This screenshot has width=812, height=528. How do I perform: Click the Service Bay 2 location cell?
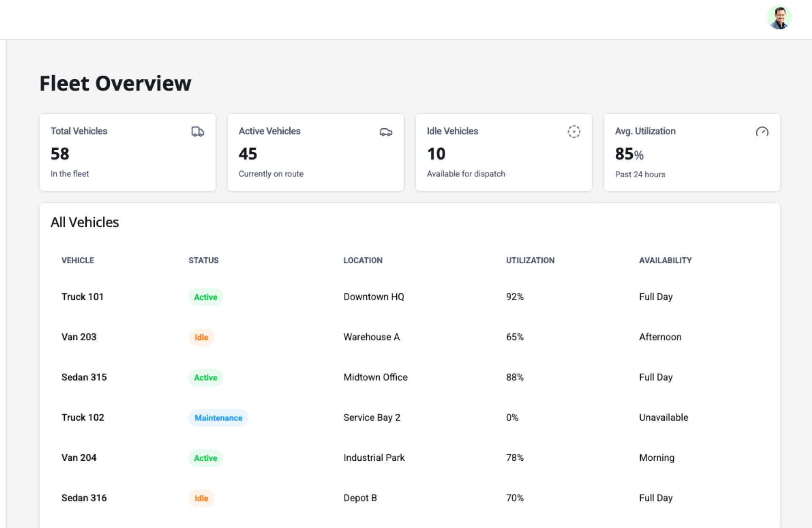[x=372, y=418]
